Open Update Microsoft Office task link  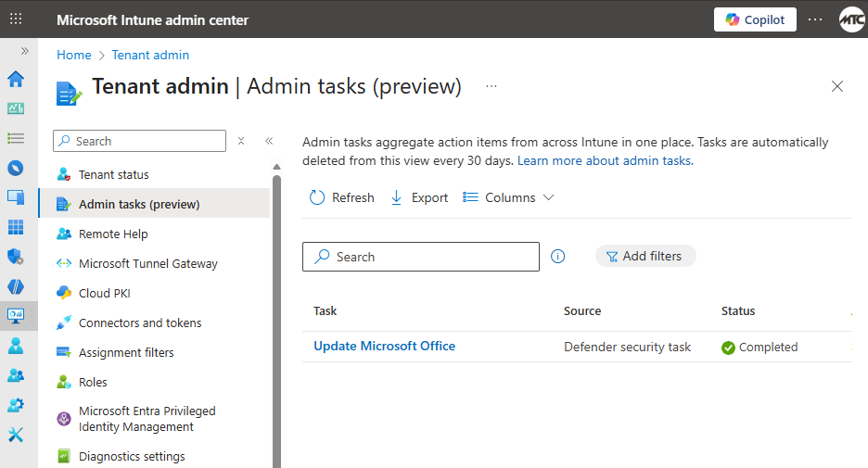384,346
